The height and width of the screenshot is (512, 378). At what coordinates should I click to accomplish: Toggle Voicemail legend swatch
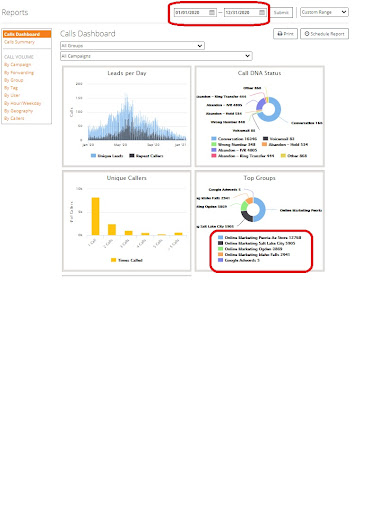266,138
